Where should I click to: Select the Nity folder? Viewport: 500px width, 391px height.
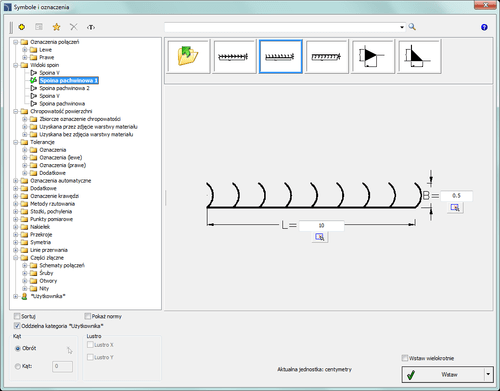click(x=44, y=288)
